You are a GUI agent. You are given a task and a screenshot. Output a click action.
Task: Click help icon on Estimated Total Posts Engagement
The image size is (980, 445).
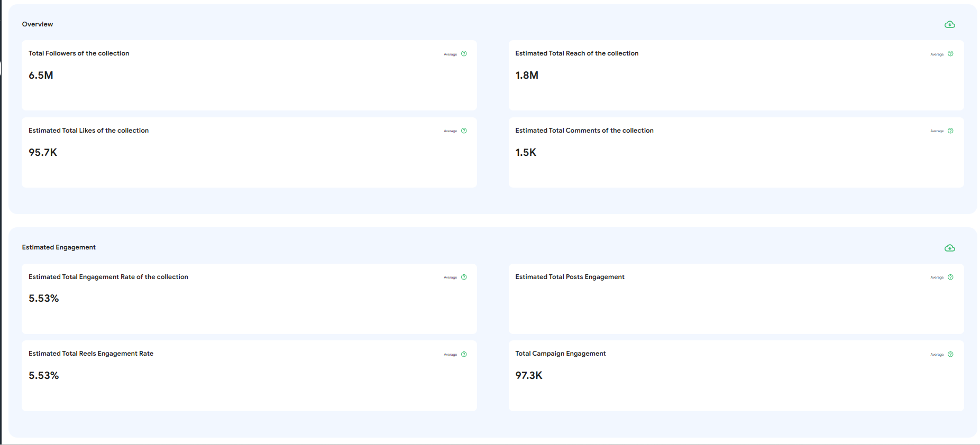tap(950, 277)
